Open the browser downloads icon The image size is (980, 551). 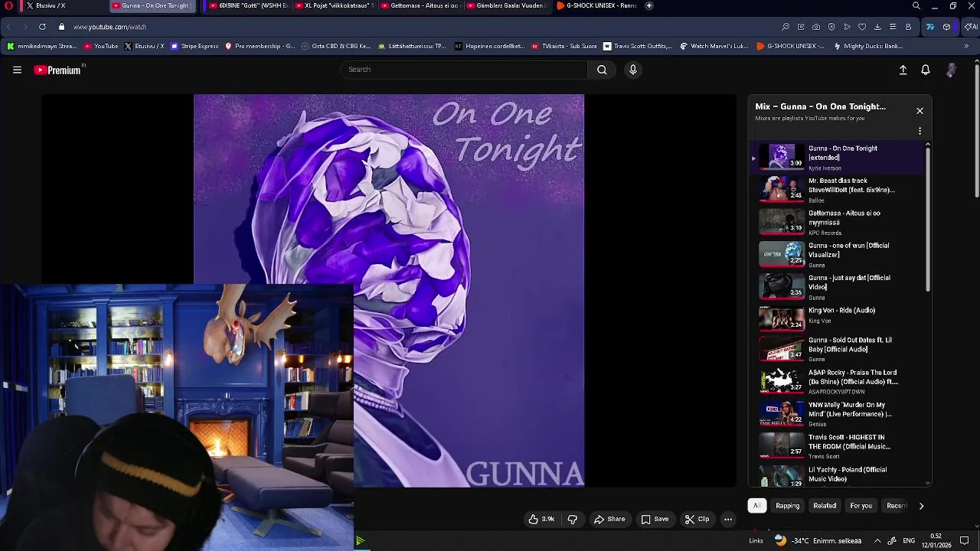[877, 27]
